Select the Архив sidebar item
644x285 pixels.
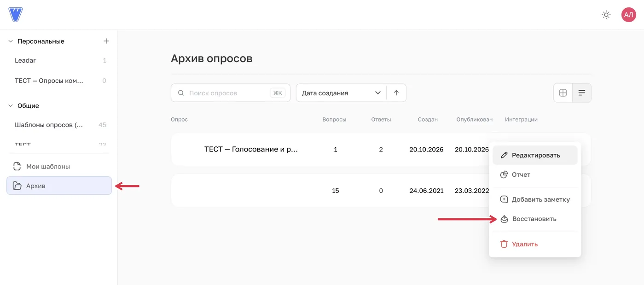tap(59, 186)
